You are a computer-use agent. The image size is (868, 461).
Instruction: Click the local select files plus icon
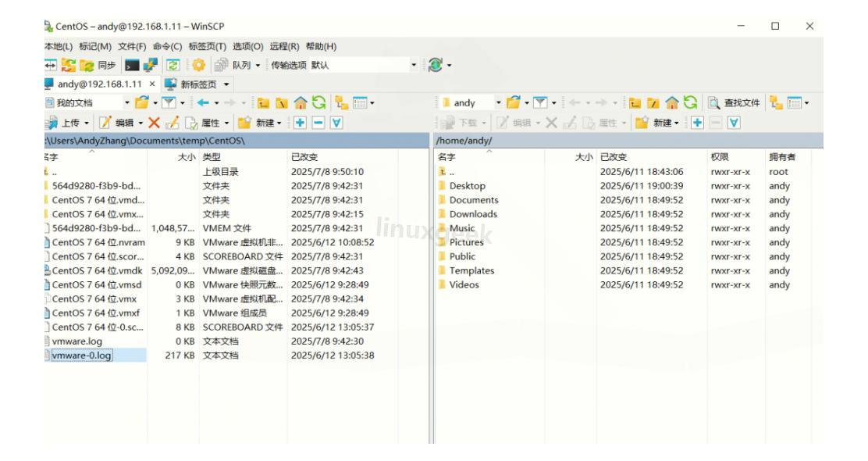[x=300, y=123]
